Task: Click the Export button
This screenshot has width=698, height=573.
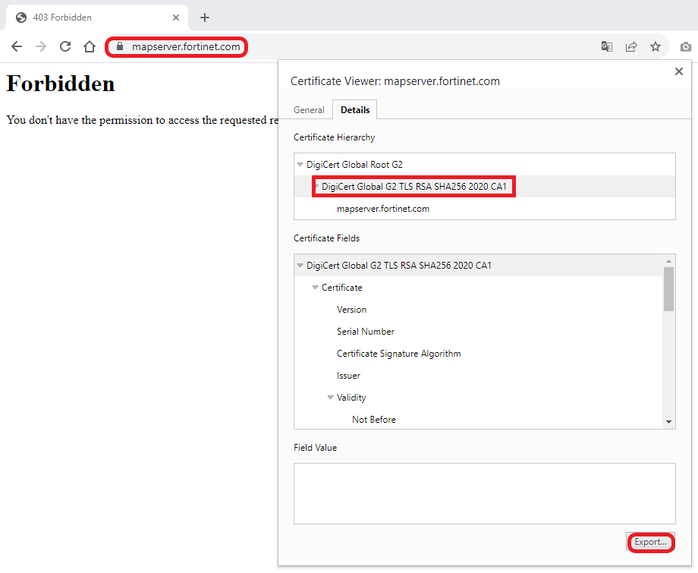Action: pos(650,542)
